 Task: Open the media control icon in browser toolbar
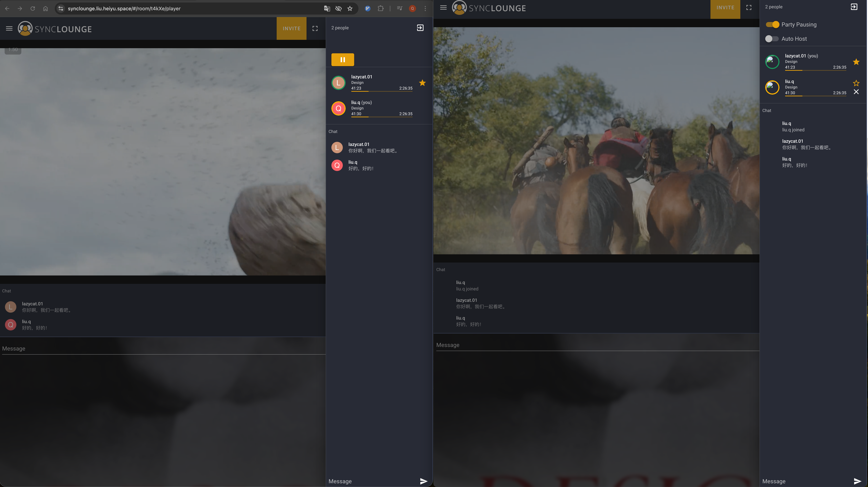click(x=400, y=8)
